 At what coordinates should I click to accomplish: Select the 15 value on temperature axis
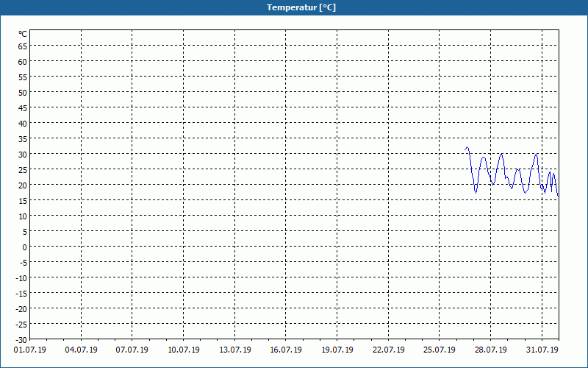pos(23,201)
